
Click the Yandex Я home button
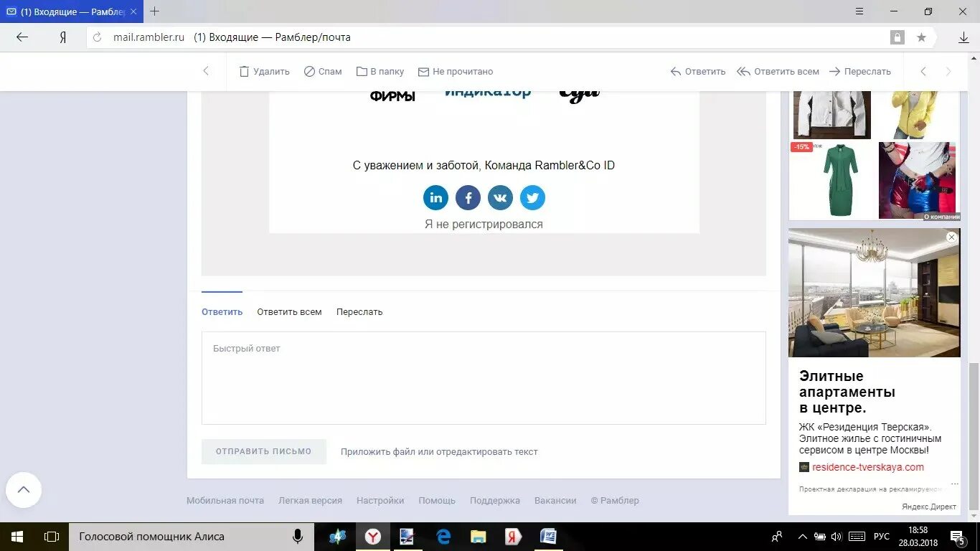[x=63, y=37]
